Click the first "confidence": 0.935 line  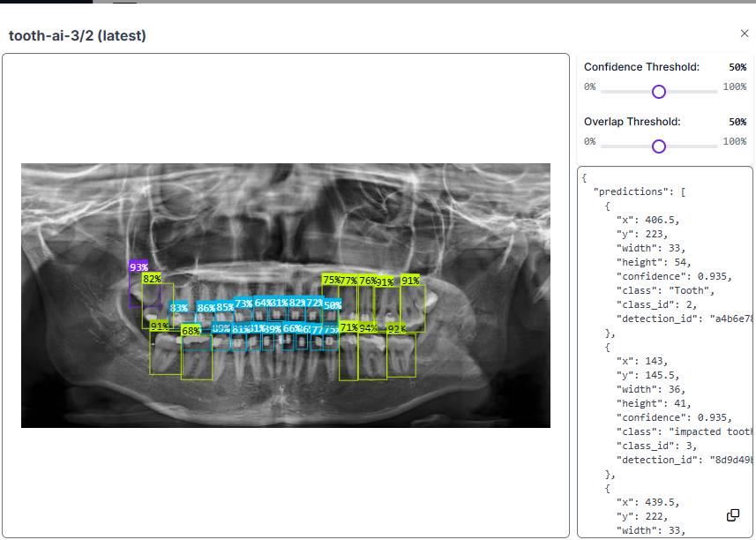click(674, 276)
